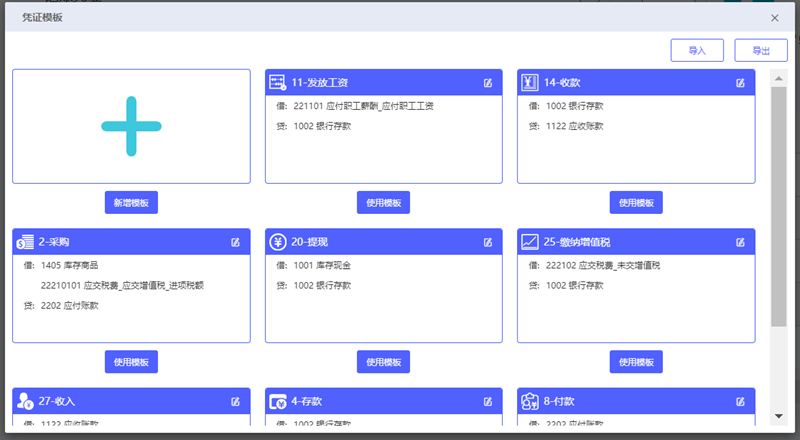800x440 pixels.
Task: Click the chart icon on 25-缴纳增值税 header
Action: [530, 242]
